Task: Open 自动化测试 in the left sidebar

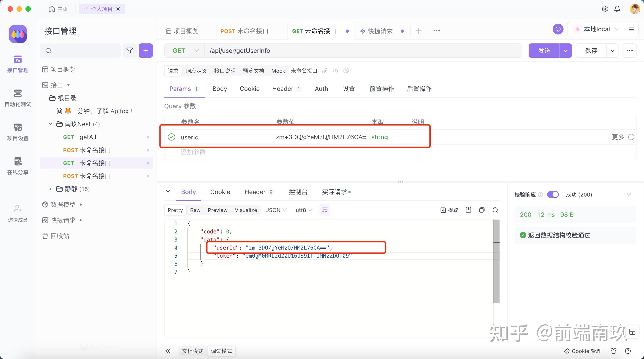Action: click(x=18, y=98)
